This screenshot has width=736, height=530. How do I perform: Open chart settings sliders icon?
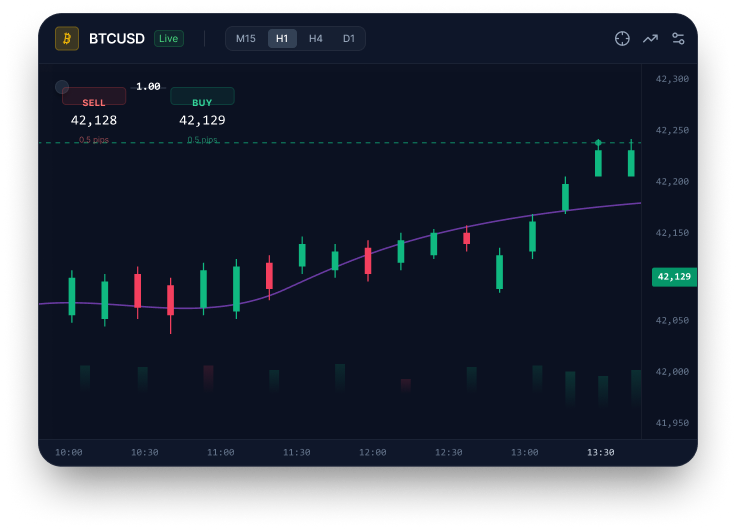678,38
